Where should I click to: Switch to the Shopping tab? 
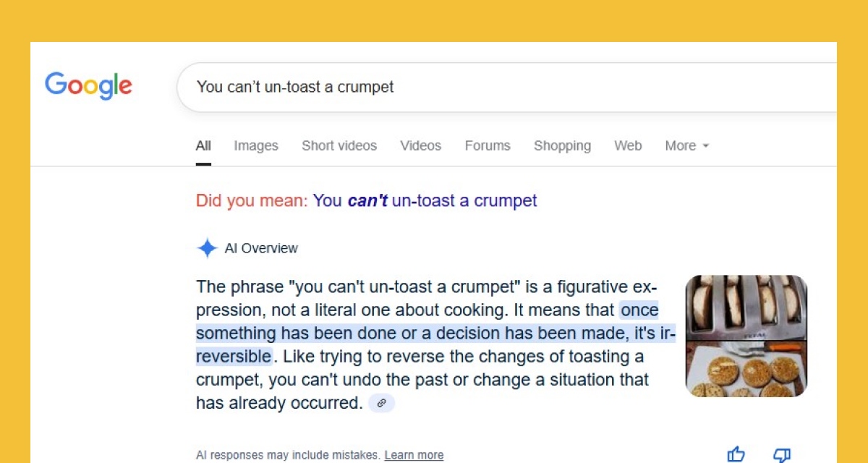click(562, 145)
